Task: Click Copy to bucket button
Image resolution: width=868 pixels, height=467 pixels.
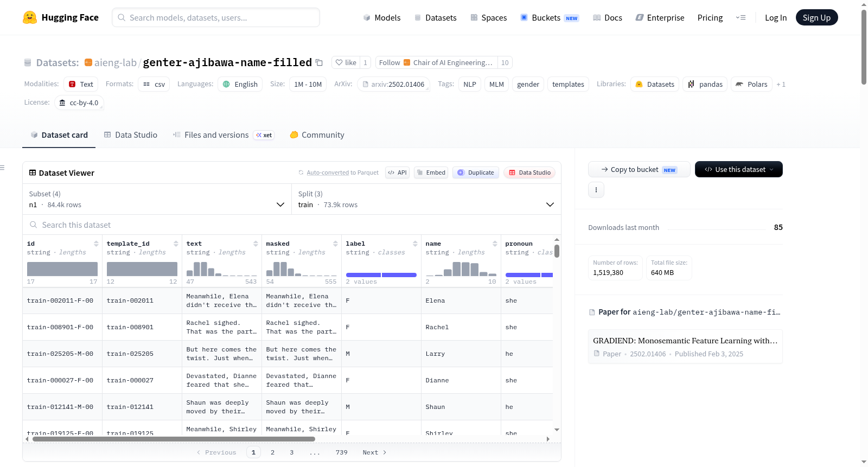Action: click(639, 169)
